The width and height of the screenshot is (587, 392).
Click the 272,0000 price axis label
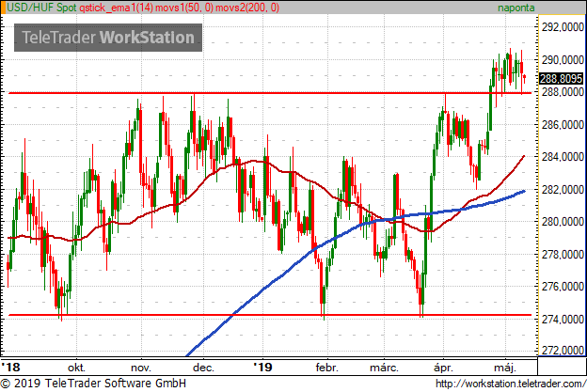click(563, 350)
